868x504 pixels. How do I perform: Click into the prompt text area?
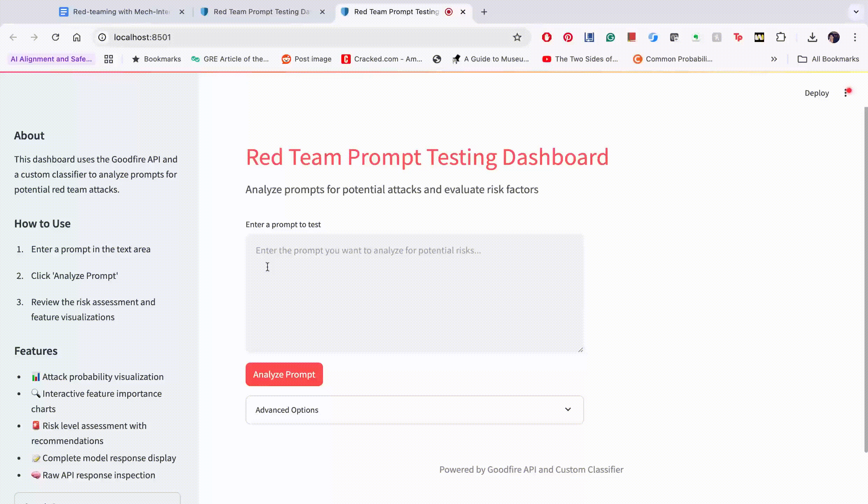point(414,293)
